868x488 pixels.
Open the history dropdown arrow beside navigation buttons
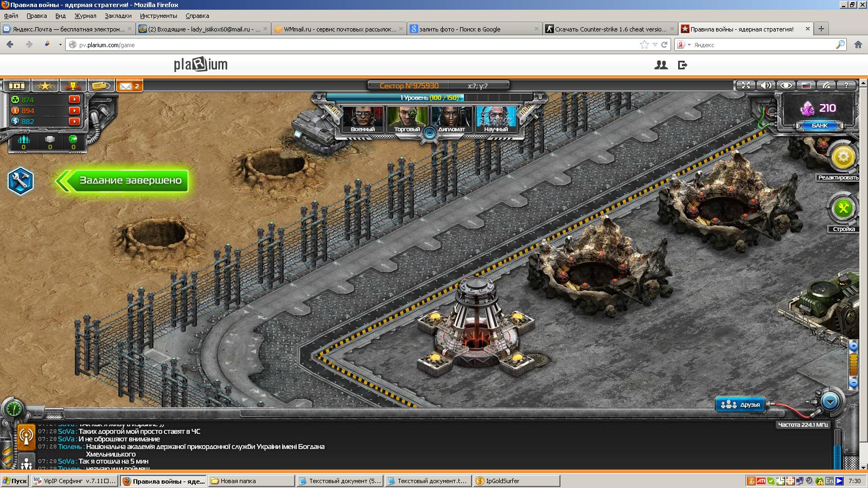tap(60, 45)
